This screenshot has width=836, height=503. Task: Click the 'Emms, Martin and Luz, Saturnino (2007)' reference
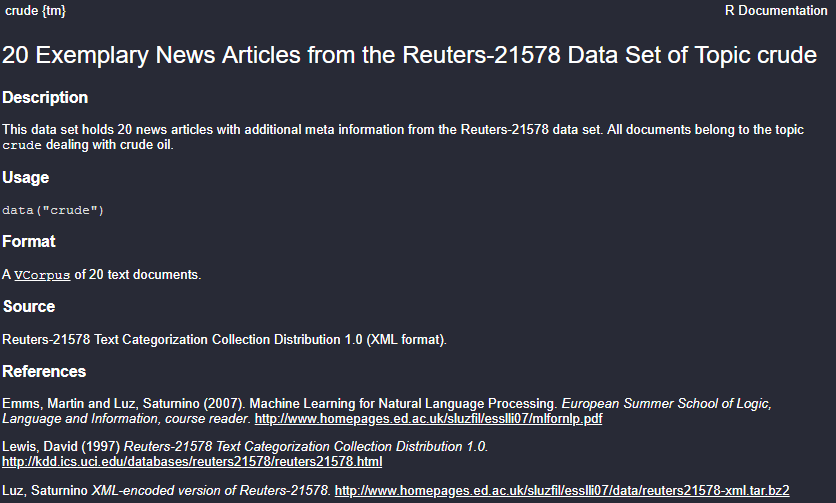pos(122,404)
